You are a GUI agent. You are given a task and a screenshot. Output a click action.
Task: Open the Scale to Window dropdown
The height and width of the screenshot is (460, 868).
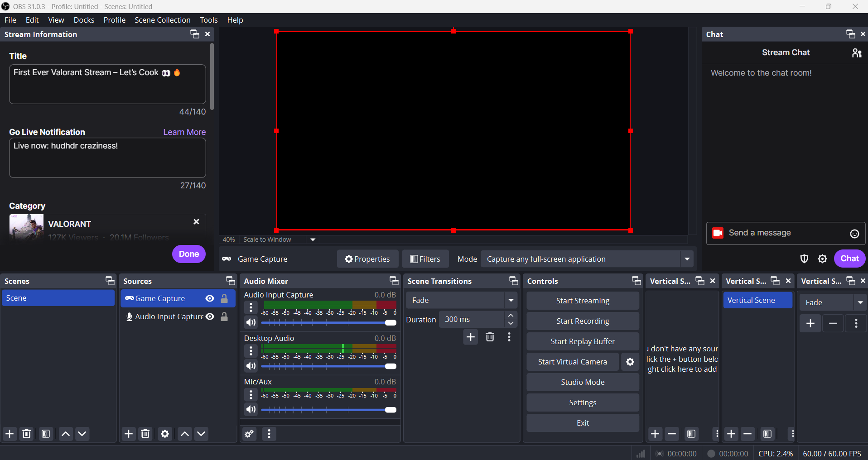tap(313, 240)
